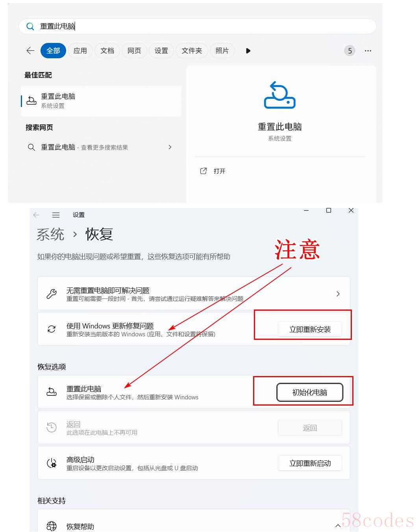
Task: Click the 立即重新安装 button
Action: 310,330
